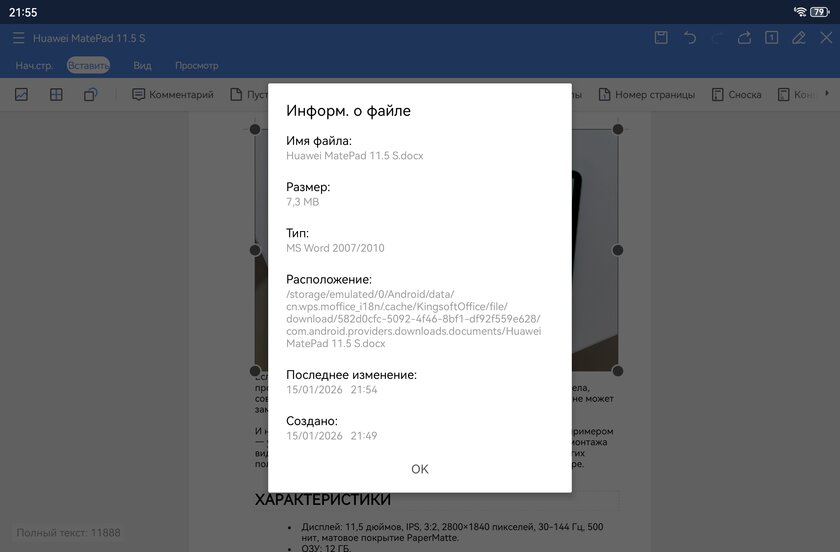Tap the file location path text
Image resolution: width=840 pixels, height=552 pixels.
coord(414,319)
